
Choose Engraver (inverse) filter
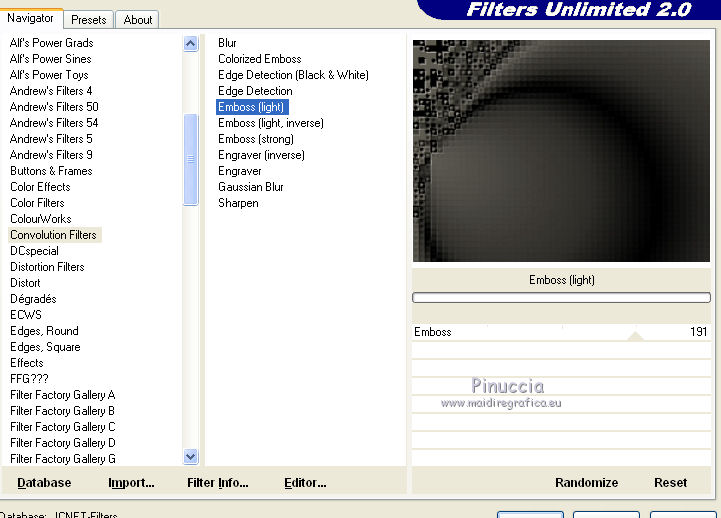[x=261, y=155]
